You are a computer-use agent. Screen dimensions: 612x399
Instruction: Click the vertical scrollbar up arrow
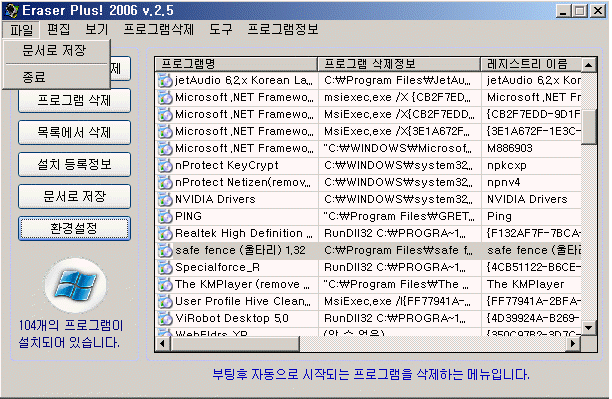589,65
